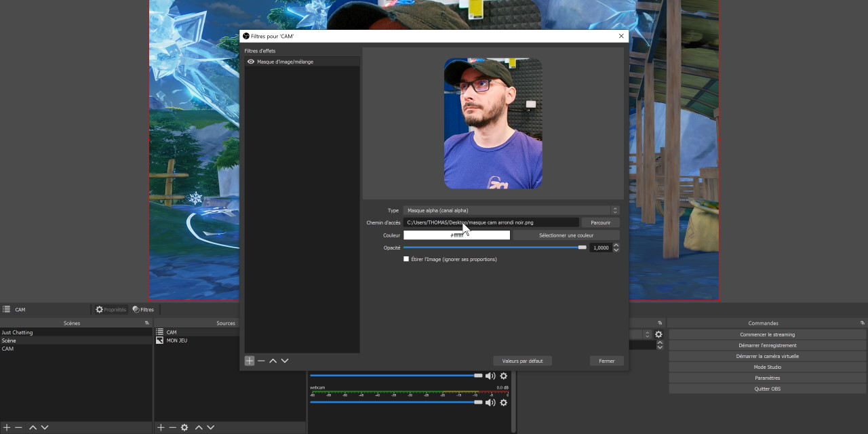Open the filter Type dropdown
Viewport: 868px width, 434px height.
(x=511, y=210)
